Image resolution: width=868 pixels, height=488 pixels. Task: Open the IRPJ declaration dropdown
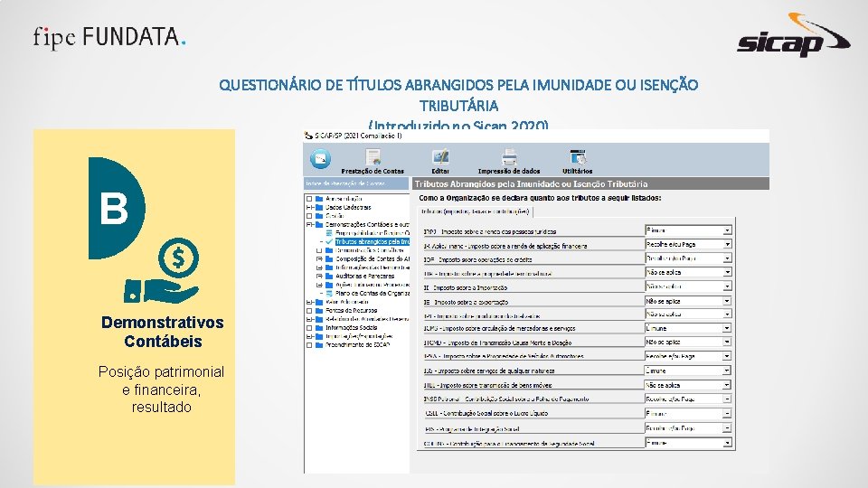[x=727, y=230]
